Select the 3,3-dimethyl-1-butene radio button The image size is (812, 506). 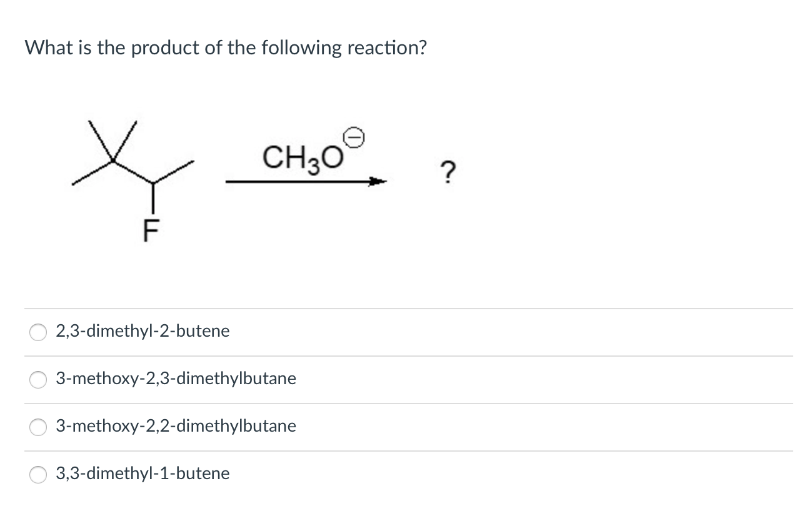tap(38, 474)
